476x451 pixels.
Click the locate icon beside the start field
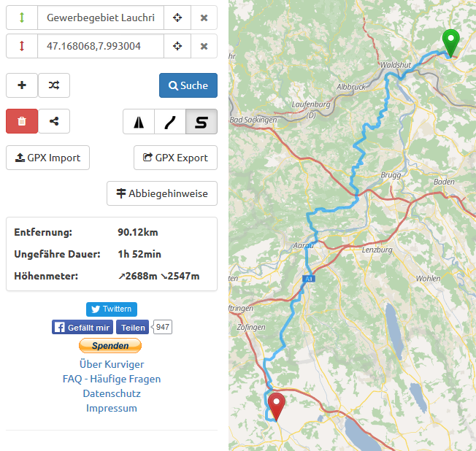click(177, 18)
